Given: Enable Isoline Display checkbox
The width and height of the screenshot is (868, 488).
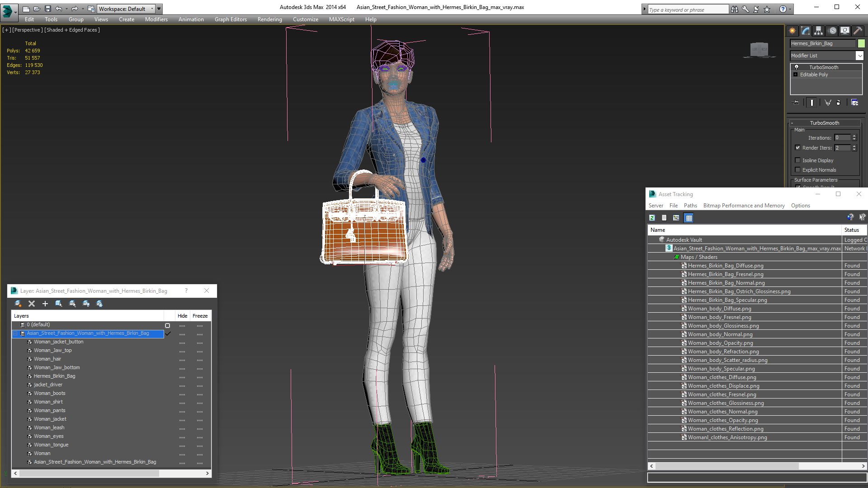Looking at the screenshot, I should click(798, 160).
